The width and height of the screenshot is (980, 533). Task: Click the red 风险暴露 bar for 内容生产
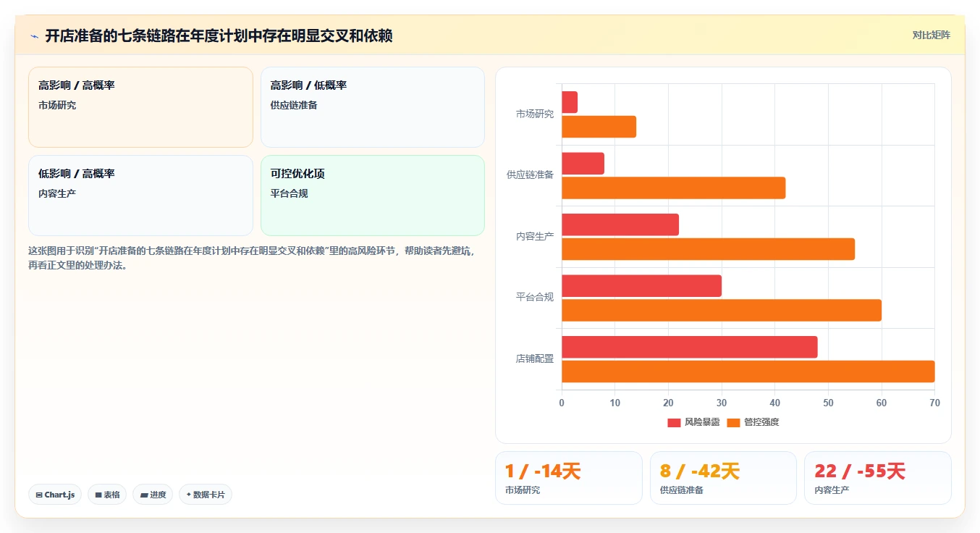tap(620, 224)
